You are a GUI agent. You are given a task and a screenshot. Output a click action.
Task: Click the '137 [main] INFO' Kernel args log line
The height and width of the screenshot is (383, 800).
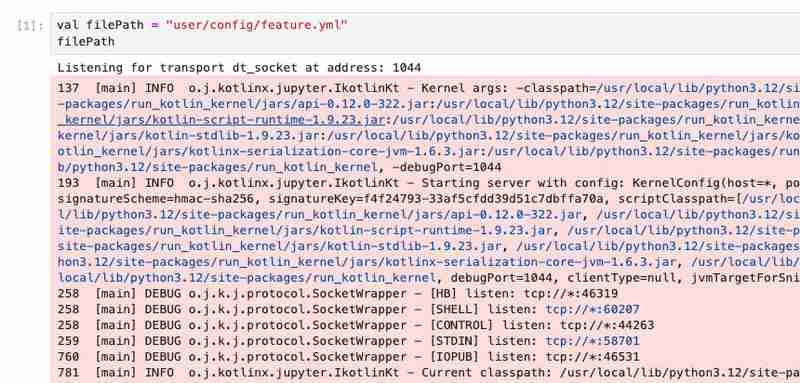click(429, 88)
